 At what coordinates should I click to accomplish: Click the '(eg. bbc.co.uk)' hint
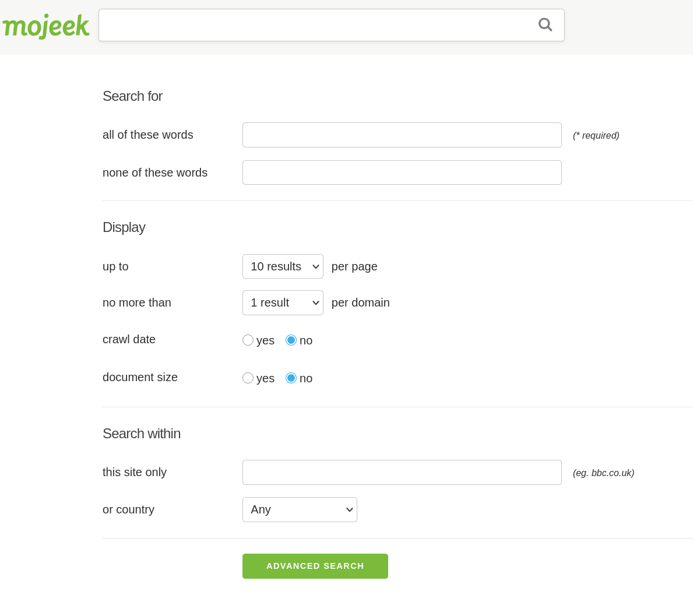(x=603, y=473)
